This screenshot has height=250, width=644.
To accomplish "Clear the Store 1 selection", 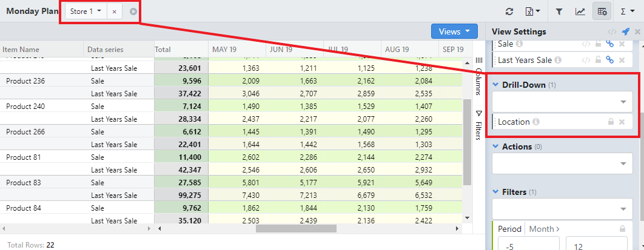I will [114, 12].
